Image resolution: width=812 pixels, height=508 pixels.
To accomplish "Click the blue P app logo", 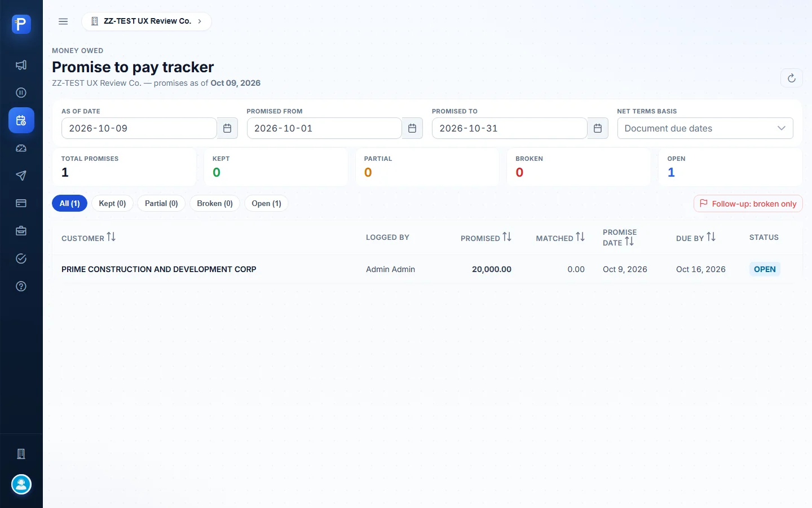I will 21,24.
